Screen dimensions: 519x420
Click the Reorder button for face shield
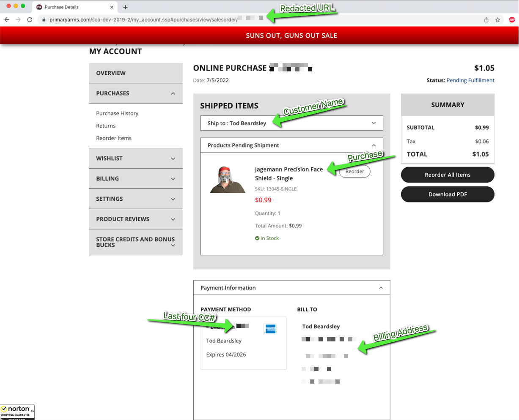[354, 172]
